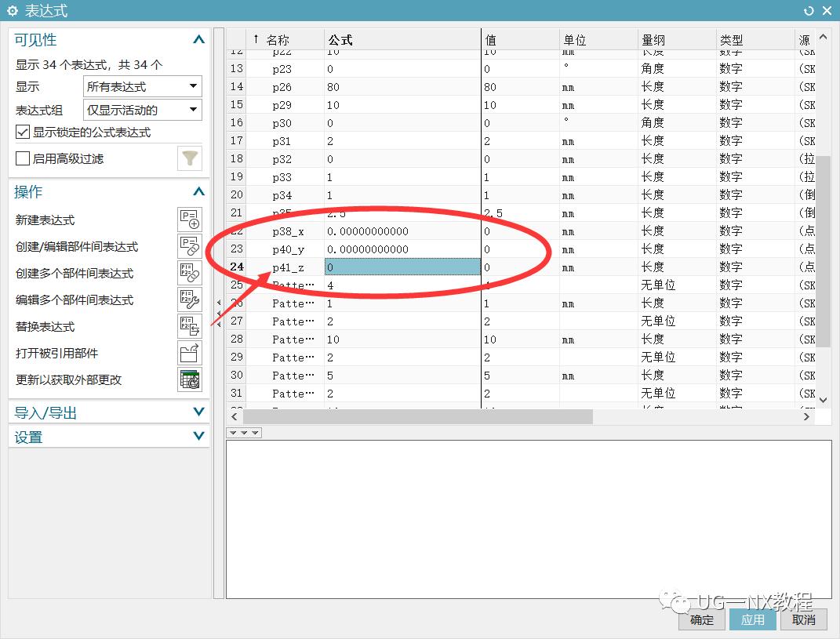This screenshot has height=639, width=840.
Task: Click the 类型 column header
Action: tap(755, 40)
